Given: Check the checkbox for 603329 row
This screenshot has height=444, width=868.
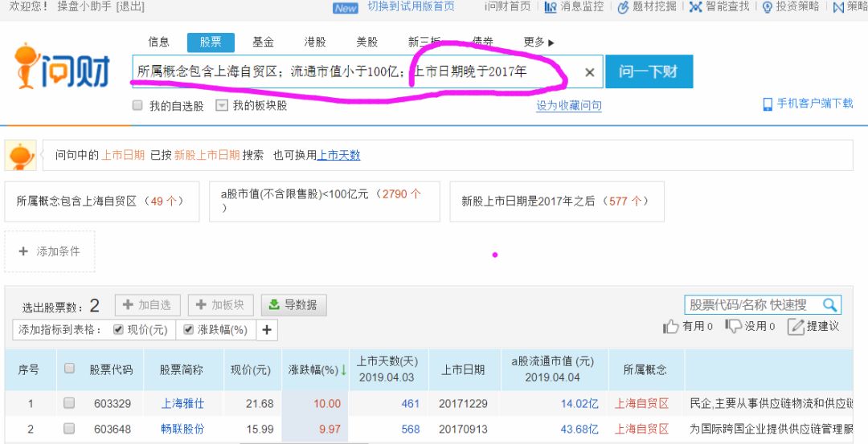Looking at the screenshot, I should pyautogui.click(x=68, y=403).
